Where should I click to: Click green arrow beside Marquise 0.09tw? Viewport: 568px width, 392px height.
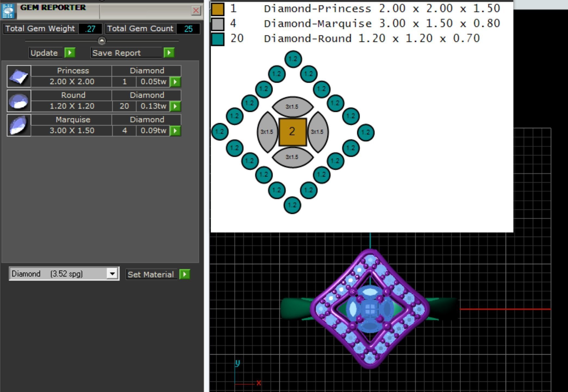(x=175, y=131)
